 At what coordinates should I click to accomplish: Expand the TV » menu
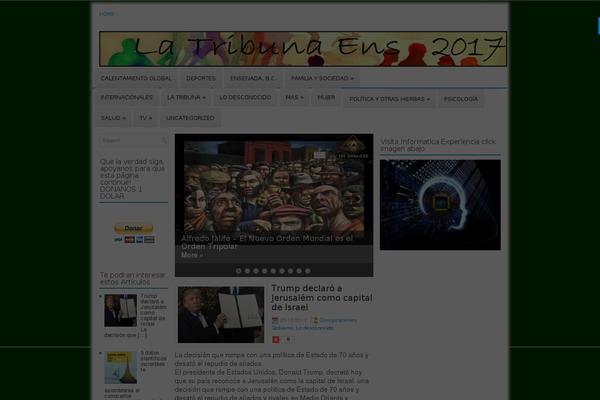click(146, 118)
